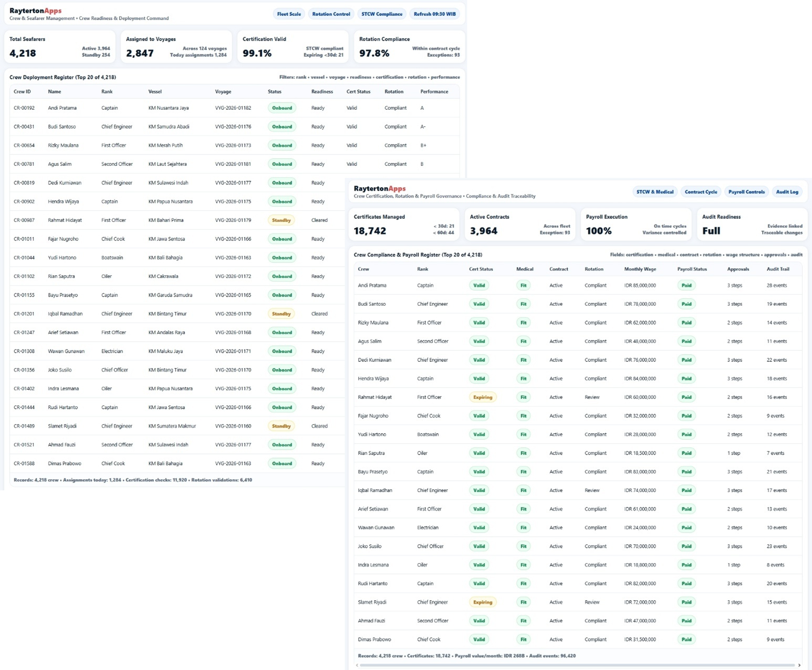Click the scrollbar left arrow in payroll register
Image resolution: width=812 pixels, height=670 pixels.
(x=357, y=665)
